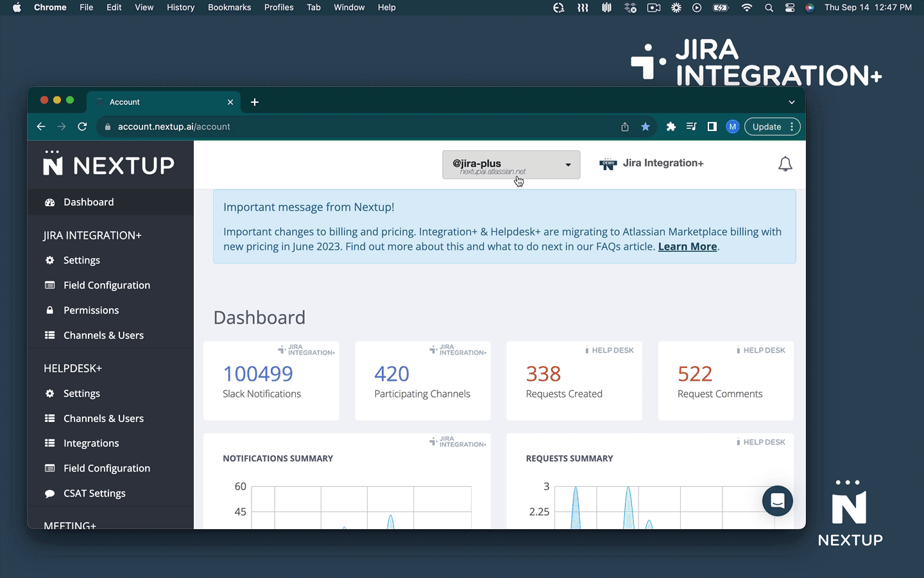Click the 338 Requests Created figure
This screenshot has width=924, height=578.
click(x=543, y=374)
